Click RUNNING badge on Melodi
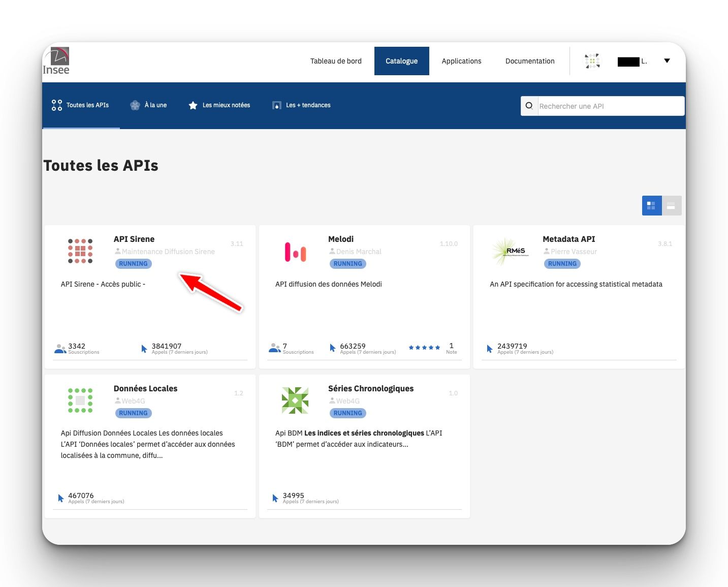 pyautogui.click(x=347, y=264)
